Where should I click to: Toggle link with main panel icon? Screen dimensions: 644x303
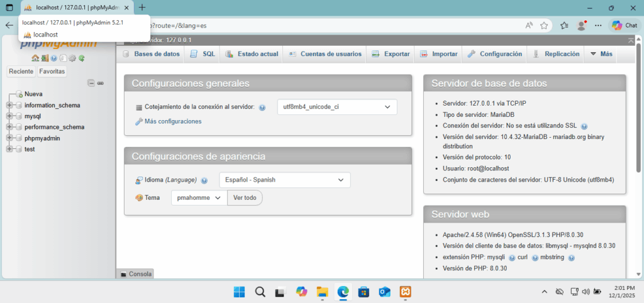[x=100, y=83]
